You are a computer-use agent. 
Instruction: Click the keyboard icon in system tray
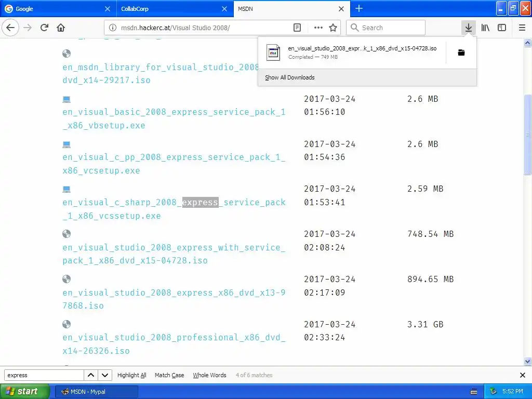pyautogui.click(x=474, y=392)
